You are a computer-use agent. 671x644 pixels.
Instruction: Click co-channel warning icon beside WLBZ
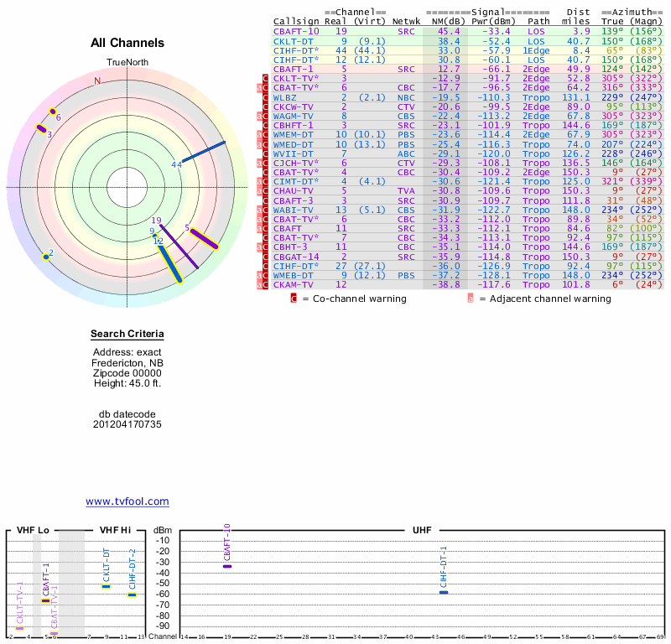266,97
